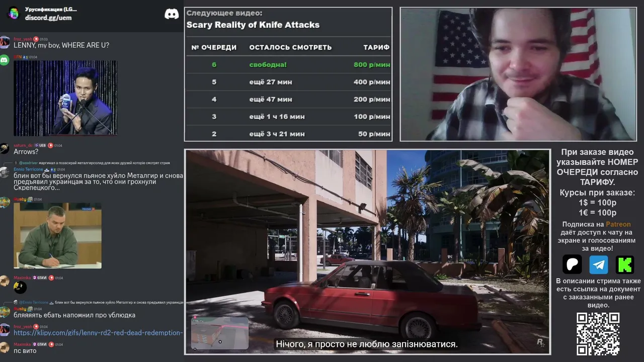Open the klipy.com lenny-rd2 GIF link
644x362 pixels.
click(98, 333)
